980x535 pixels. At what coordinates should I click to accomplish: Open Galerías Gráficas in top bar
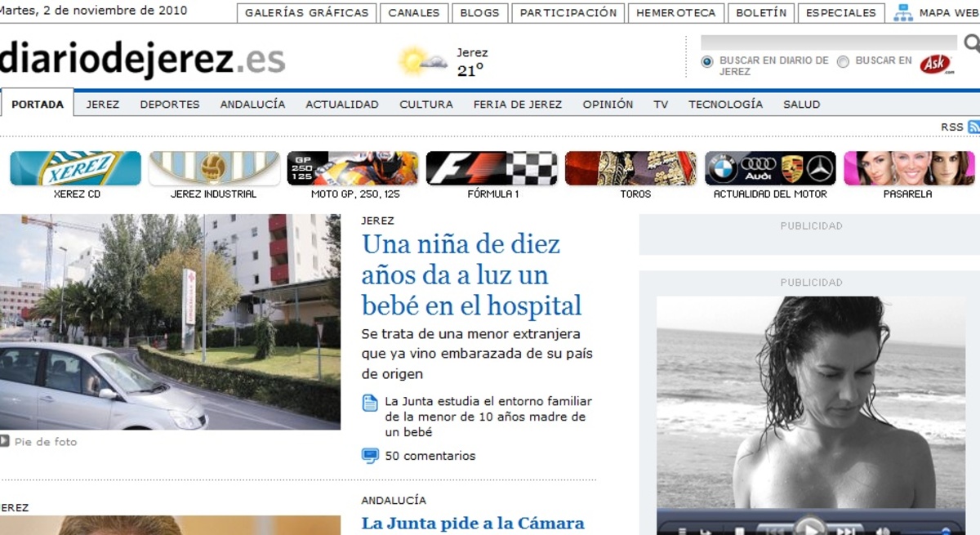click(307, 12)
